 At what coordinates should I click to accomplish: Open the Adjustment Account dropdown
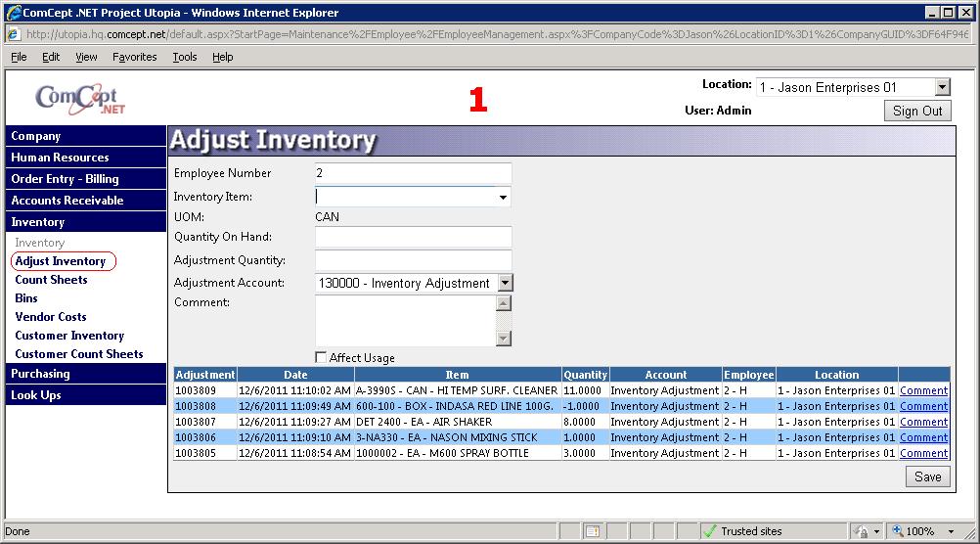tap(505, 284)
